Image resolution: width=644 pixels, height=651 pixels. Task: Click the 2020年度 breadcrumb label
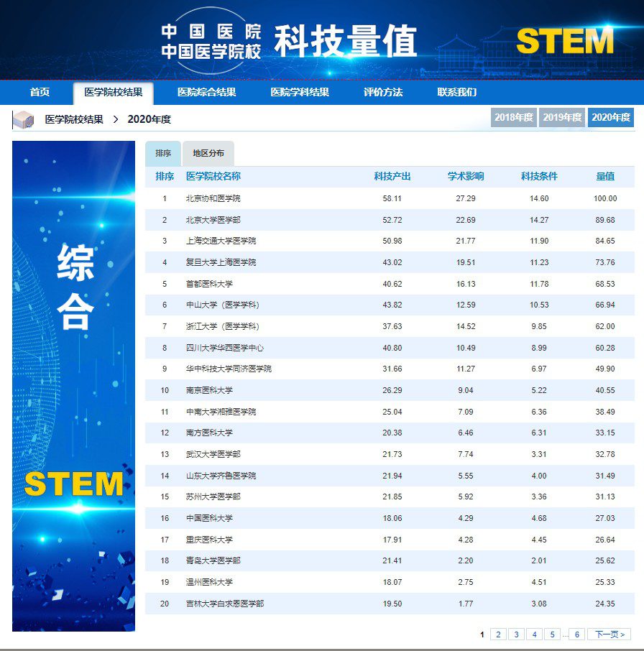(149, 119)
